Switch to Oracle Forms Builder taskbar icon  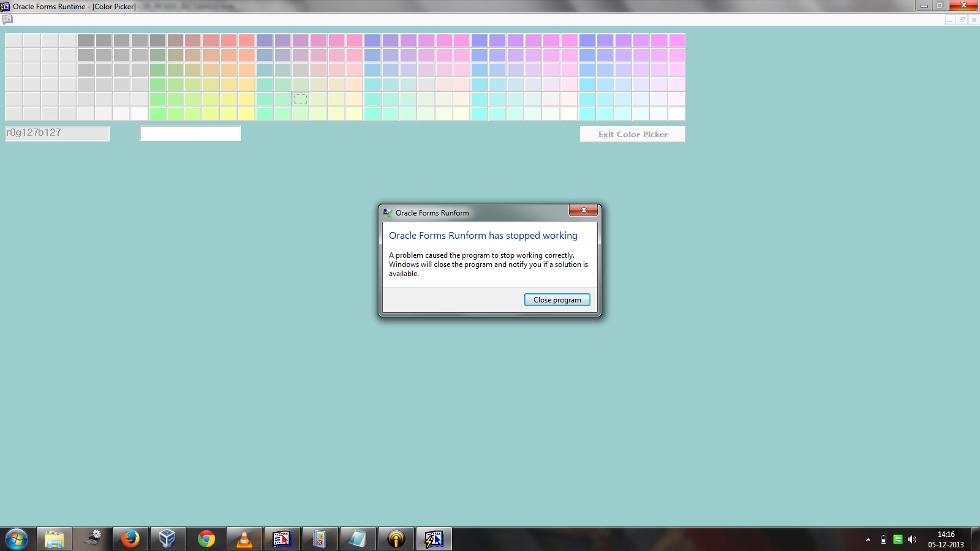click(x=282, y=539)
